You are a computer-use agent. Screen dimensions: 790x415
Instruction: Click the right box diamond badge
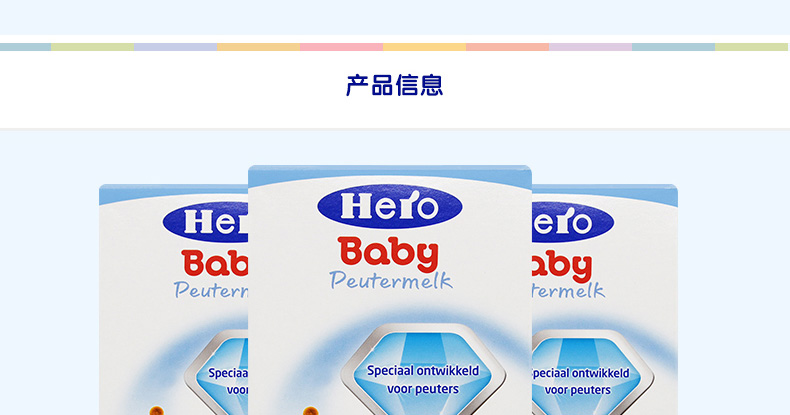tap(592, 373)
